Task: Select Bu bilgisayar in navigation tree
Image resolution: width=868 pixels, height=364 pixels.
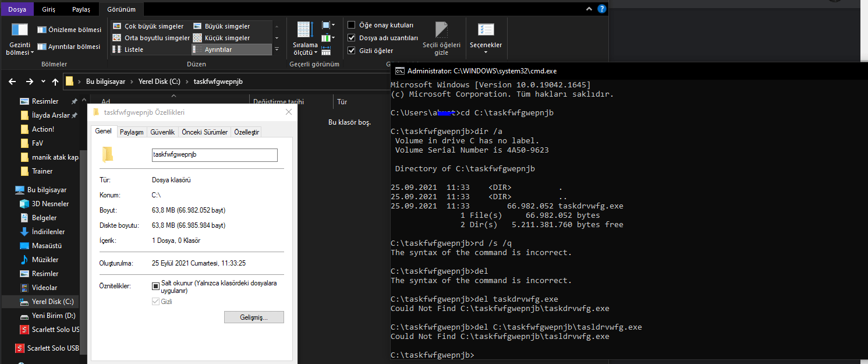Action: point(47,190)
